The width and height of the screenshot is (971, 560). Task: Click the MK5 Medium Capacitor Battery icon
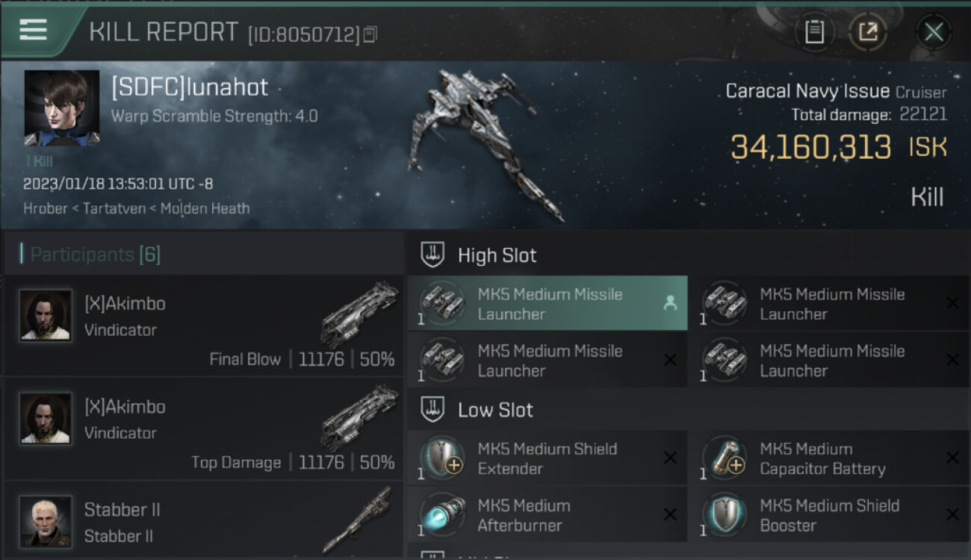[725, 458]
